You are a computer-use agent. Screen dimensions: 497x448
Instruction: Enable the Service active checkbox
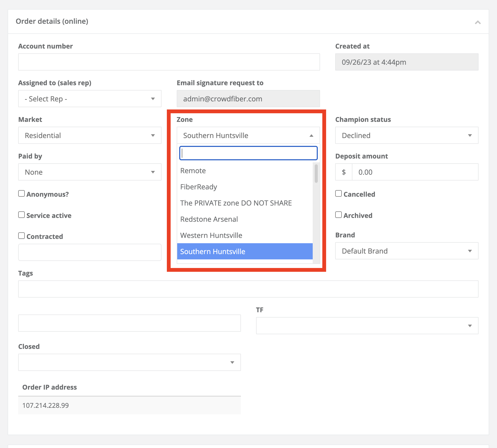pos(22,215)
